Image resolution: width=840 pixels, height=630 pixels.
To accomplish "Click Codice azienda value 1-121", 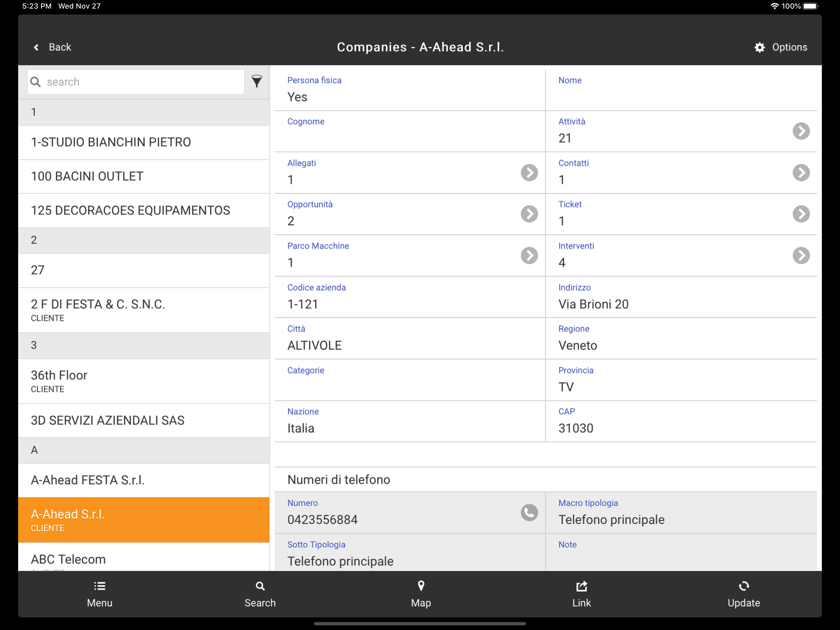I will click(303, 304).
